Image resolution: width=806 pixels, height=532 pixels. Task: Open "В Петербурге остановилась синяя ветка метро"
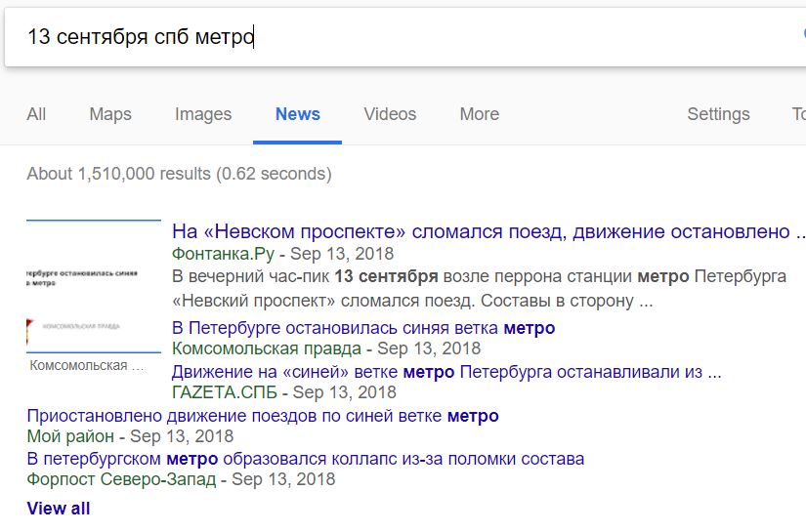click(363, 328)
